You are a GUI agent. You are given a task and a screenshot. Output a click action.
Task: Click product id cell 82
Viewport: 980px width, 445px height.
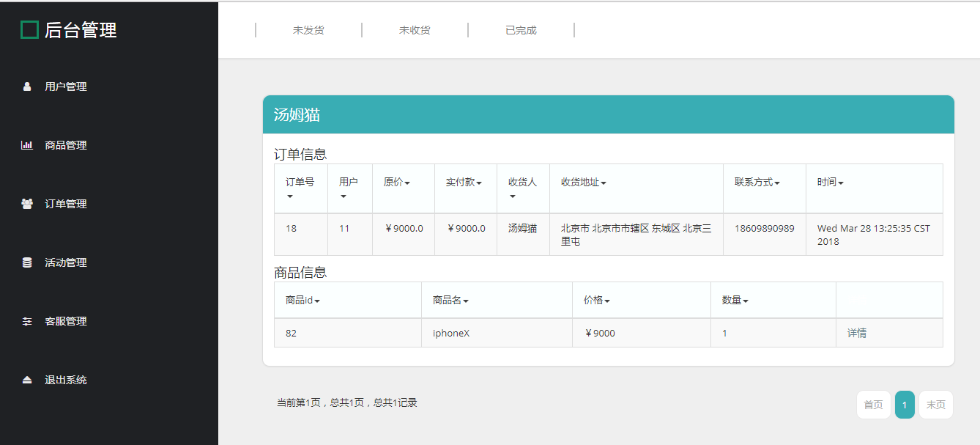pos(348,333)
